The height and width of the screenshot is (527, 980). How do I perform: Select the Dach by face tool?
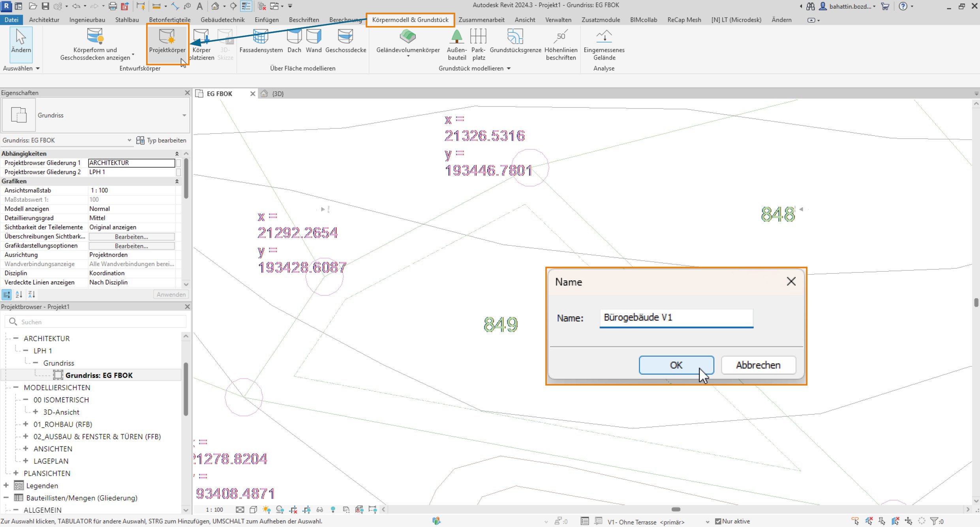pyautogui.click(x=294, y=41)
